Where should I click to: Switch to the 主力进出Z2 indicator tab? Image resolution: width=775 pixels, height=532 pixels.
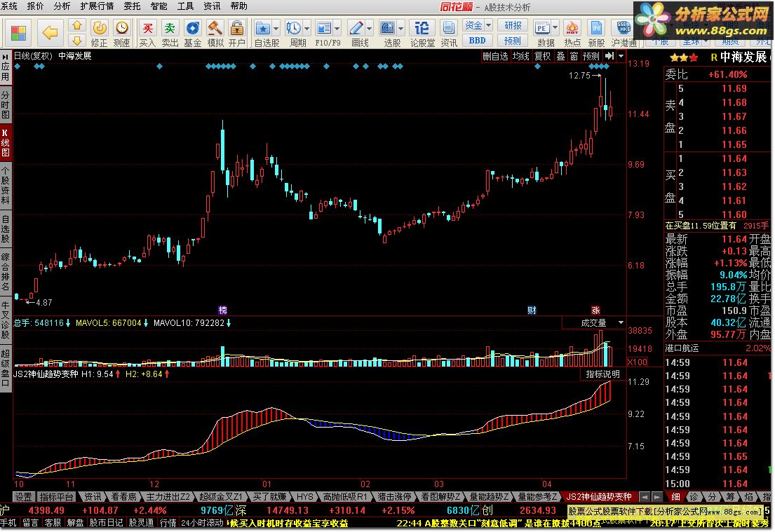(168, 496)
